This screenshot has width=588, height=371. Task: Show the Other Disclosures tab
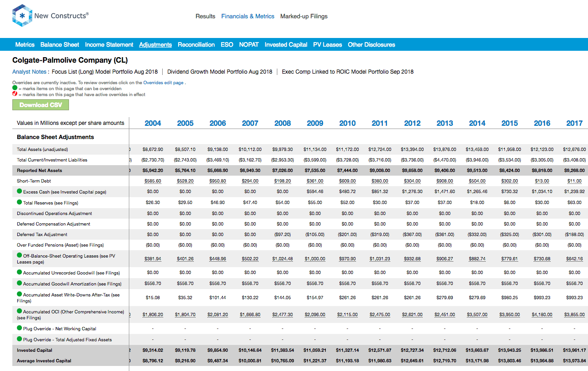371,44
